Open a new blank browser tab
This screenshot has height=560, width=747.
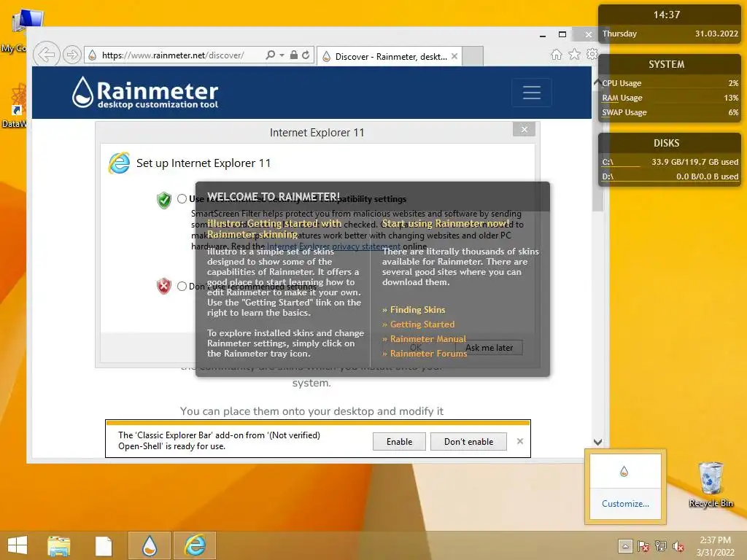(x=473, y=56)
